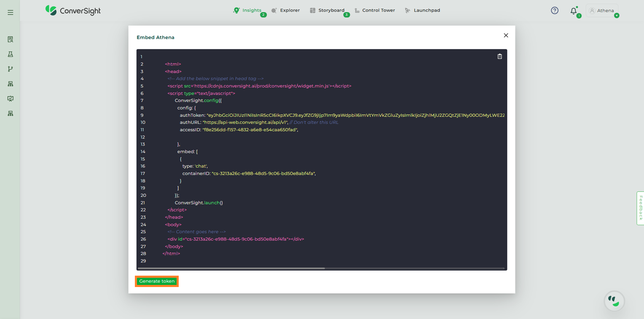Click the document certificate sidebar icon
Screen dimensions: 644x319
click(x=11, y=40)
